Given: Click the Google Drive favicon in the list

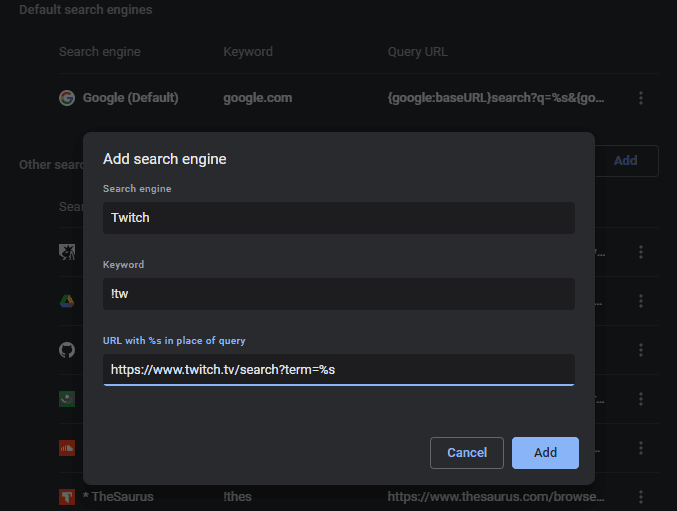Looking at the screenshot, I should click(67, 301).
